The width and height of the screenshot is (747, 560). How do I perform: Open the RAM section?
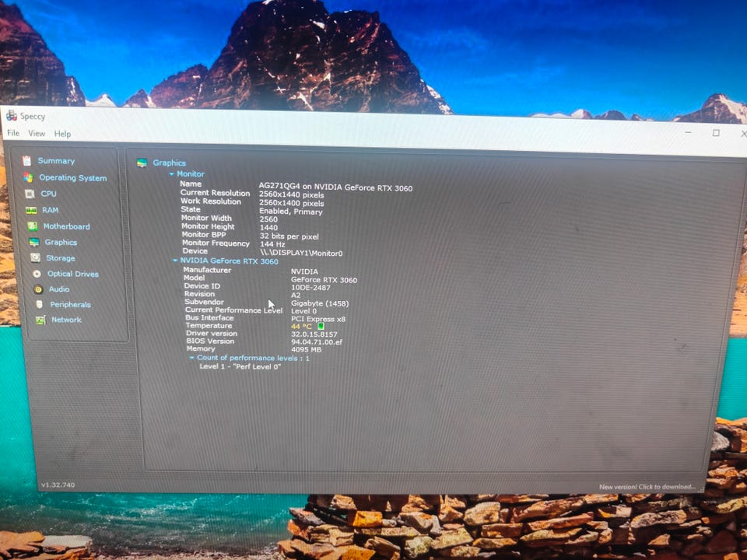pos(50,210)
